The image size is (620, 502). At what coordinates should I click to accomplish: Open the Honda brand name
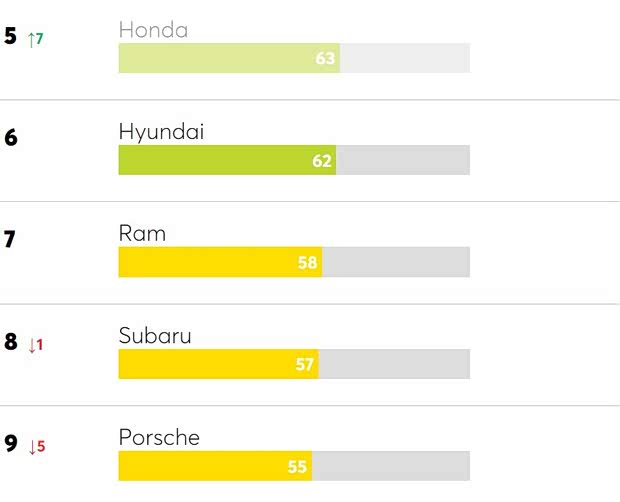(153, 30)
